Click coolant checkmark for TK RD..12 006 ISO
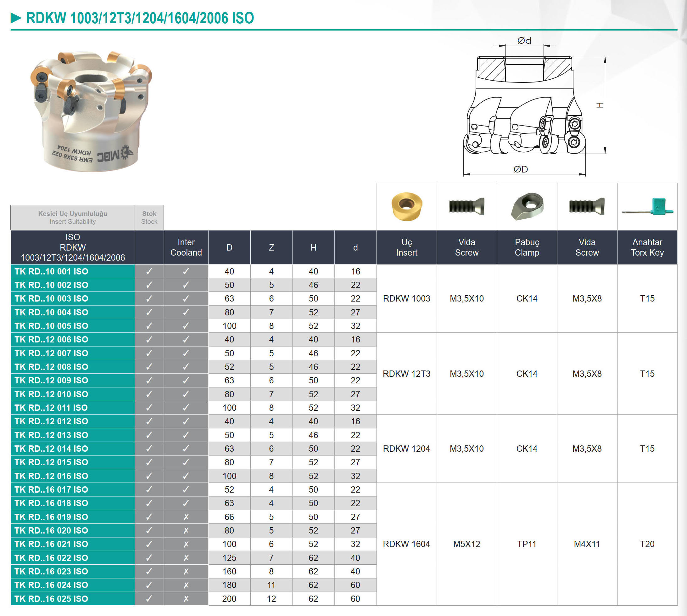The height and width of the screenshot is (616, 687). (186, 340)
